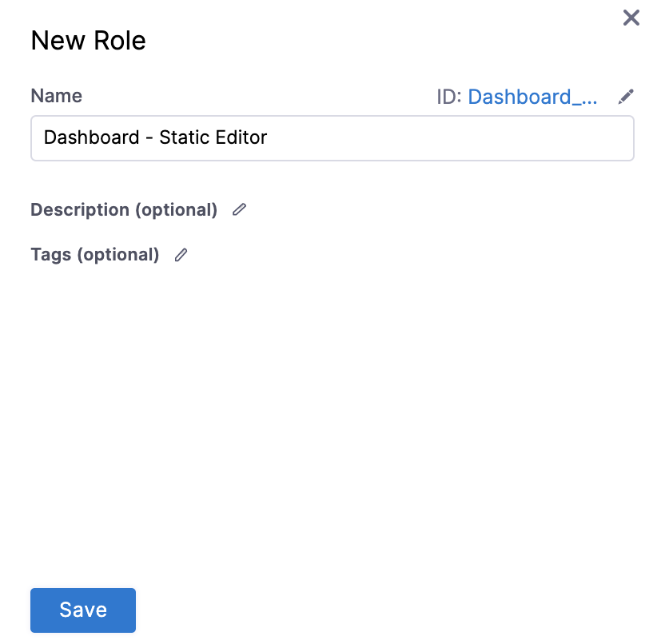The width and height of the screenshot is (665, 644).
Task: Click the pencil icon next to Description
Action: click(x=239, y=209)
